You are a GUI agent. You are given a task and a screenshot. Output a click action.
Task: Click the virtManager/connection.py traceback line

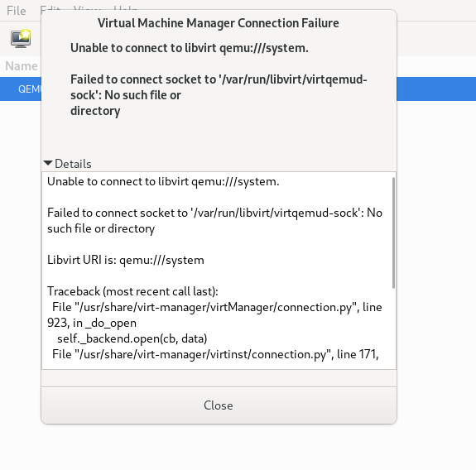214,315
